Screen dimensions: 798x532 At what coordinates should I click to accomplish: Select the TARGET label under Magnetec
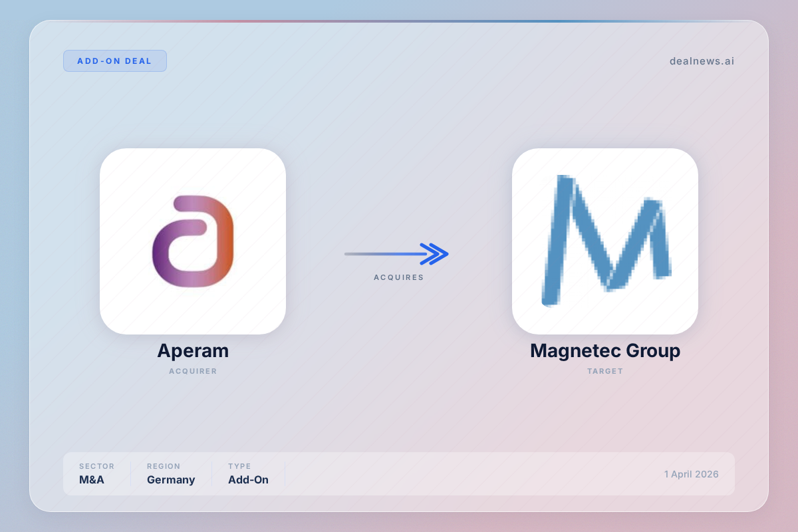(605, 371)
